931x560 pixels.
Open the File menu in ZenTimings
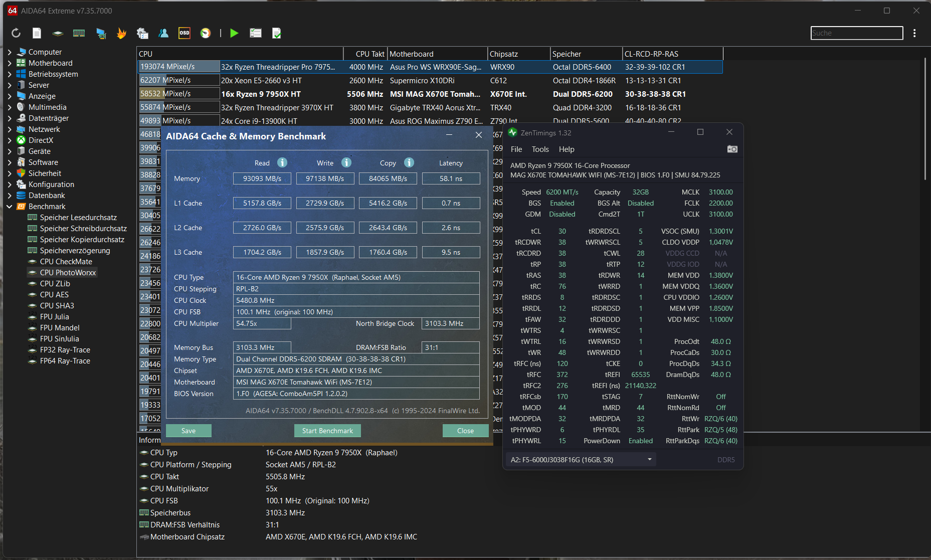(x=516, y=149)
